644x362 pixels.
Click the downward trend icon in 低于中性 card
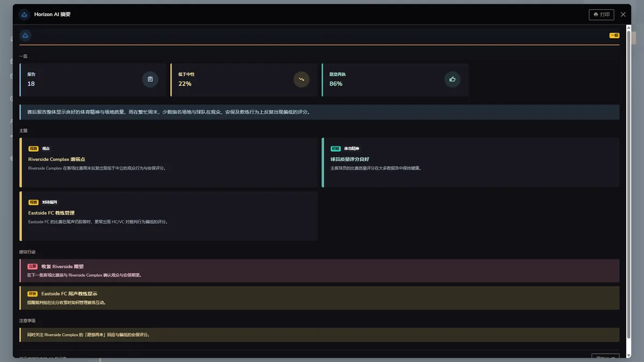point(302,79)
